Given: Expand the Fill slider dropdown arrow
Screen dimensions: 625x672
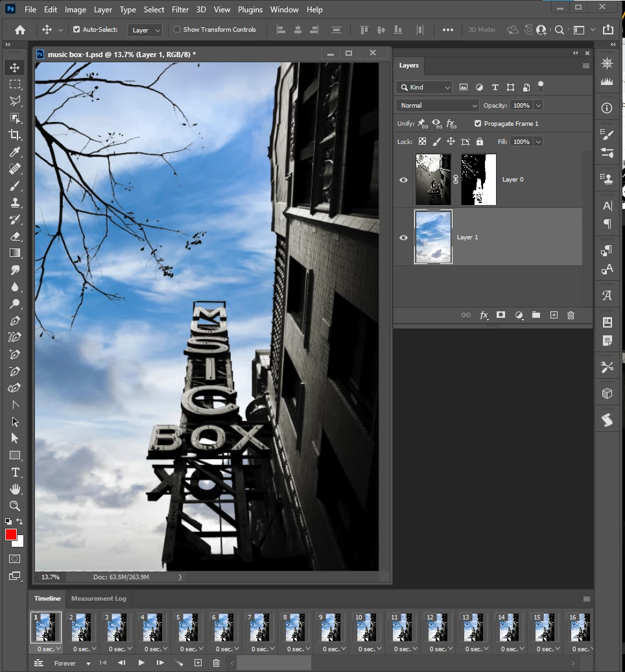Looking at the screenshot, I should pyautogui.click(x=539, y=142).
